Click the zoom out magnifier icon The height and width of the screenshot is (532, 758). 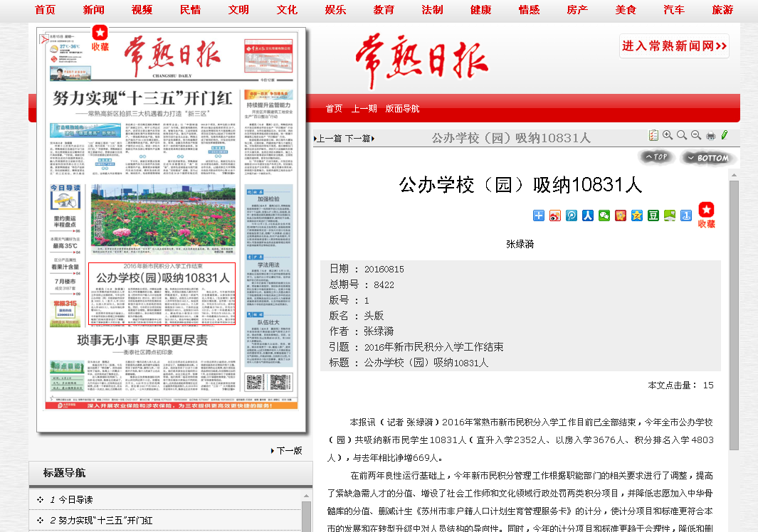click(x=695, y=135)
